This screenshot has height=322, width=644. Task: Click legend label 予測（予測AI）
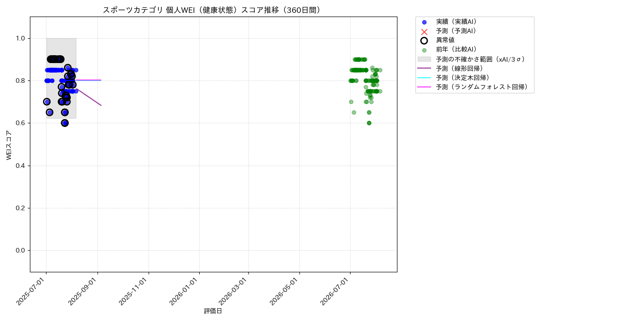456,31
